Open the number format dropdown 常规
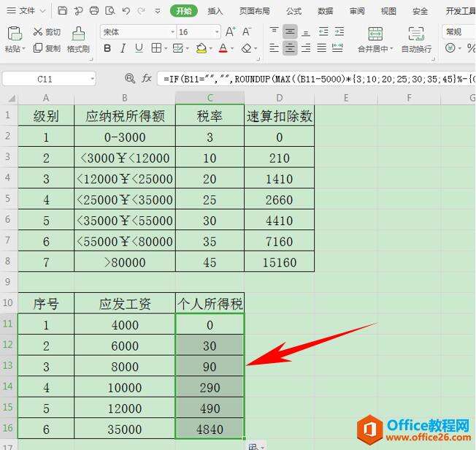This screenshot has width=476, height=450. point(459,32)
